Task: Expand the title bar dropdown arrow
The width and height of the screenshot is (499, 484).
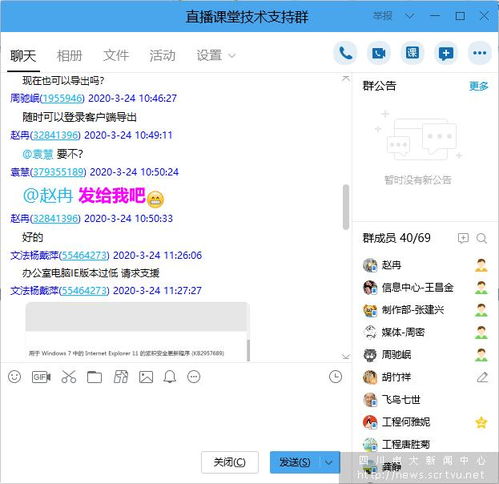Action: click(410, 16)
